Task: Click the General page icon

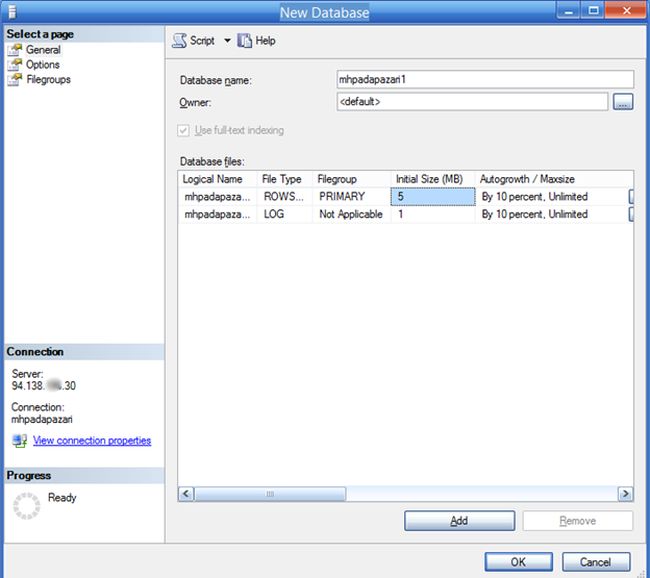Action: 15,50
